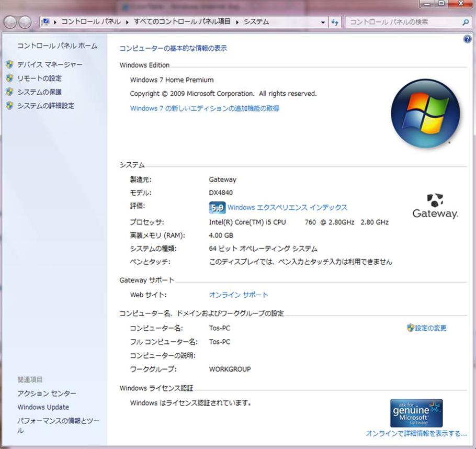The image size is (476, 449).
Task: Select the システム breadcrumb
Action: 256,21
